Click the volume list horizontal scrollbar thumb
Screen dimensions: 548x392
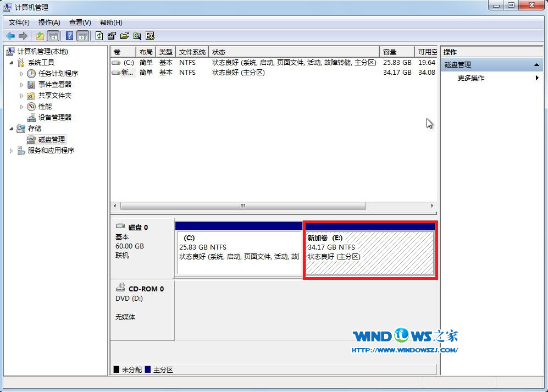(x=243, y=206)
